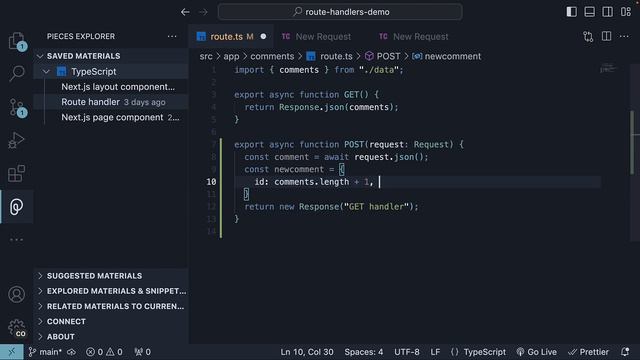
Task: Go back with the left arrow
Action: (x=185, y=12)
